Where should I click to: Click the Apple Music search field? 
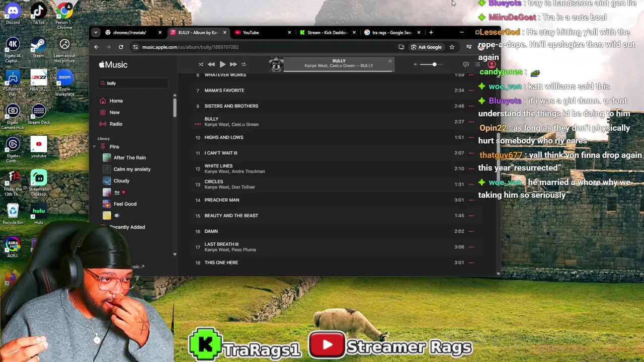click(x=133, y=83)
